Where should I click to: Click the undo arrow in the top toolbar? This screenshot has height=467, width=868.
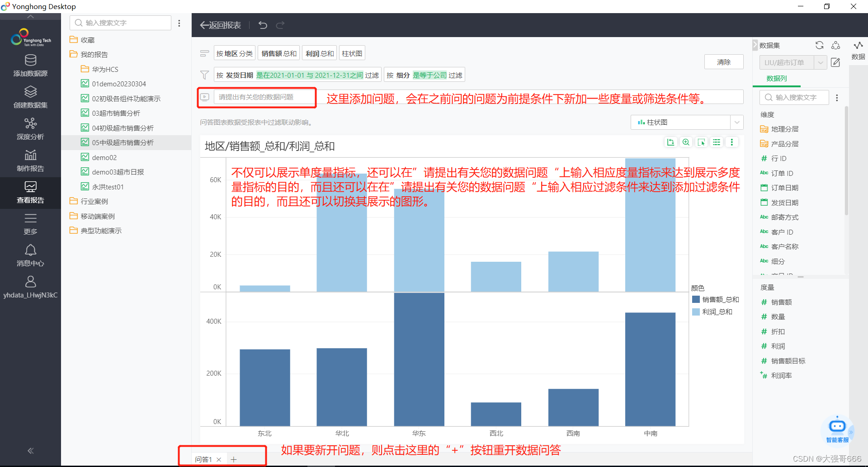(x=263, y=25)
